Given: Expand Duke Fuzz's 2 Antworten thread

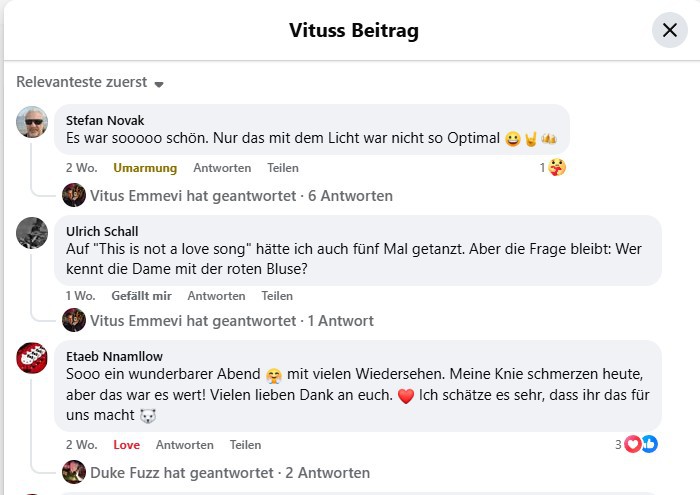Looking at the screenshot, I should coord(229,472).
